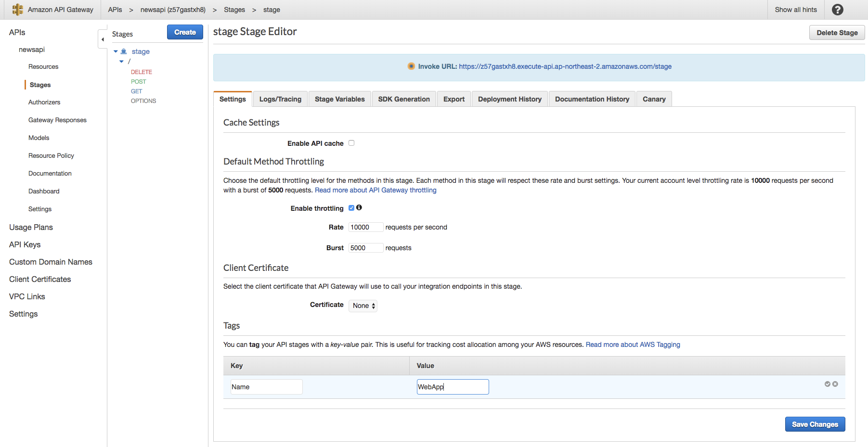Viewport: 868px width, 447px height.
Task: Open global Settings below VPC Links
Action: pyautogui.click(x=23, y=314)
